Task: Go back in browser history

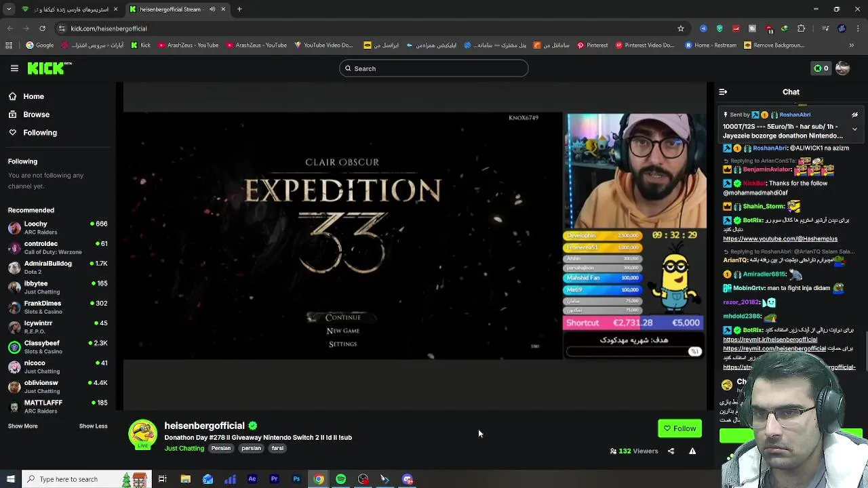Action: coord(9,28)
